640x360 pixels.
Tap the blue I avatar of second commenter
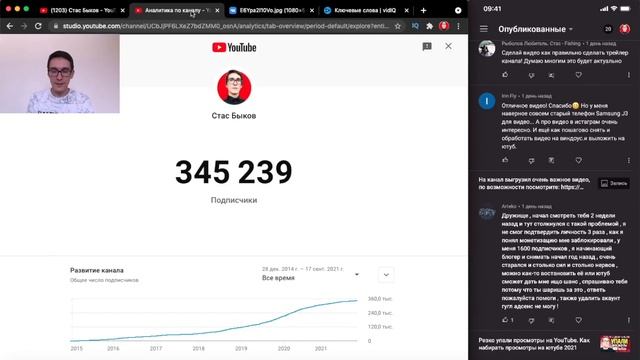(487, 101)
